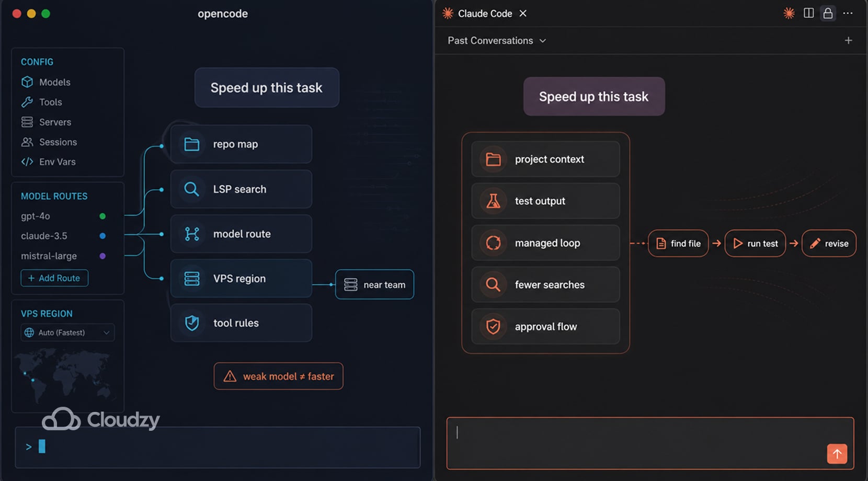
Task: Click the Tools wrench icon
Action: point(27,102)
